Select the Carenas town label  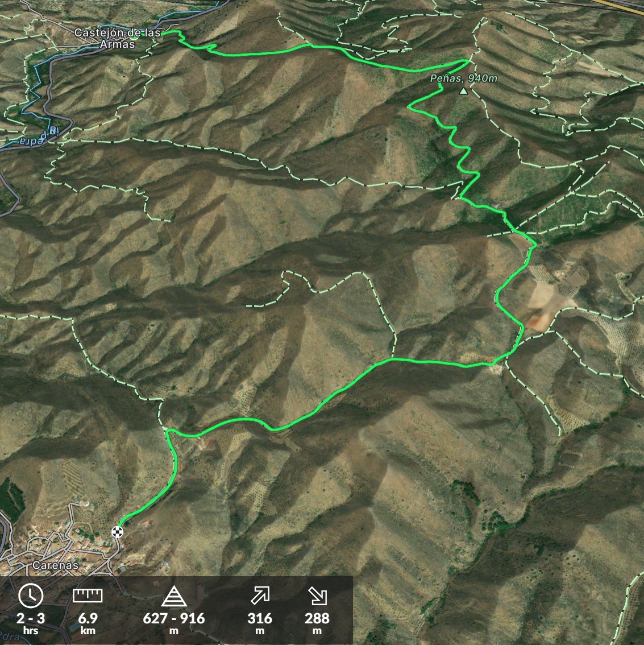55,565
